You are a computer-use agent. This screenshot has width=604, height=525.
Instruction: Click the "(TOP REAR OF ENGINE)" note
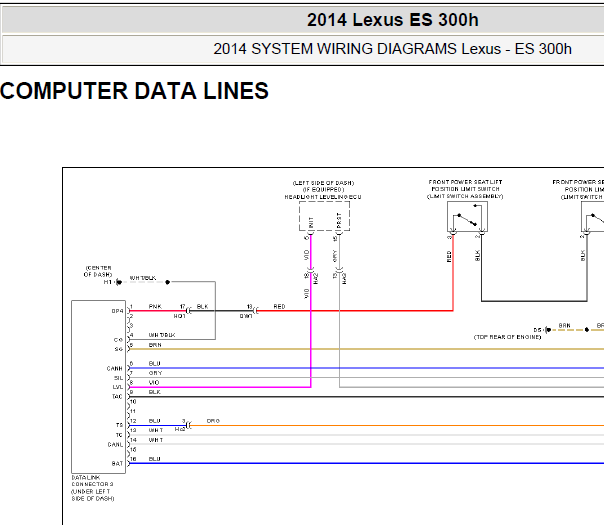(x=507, y=337)
